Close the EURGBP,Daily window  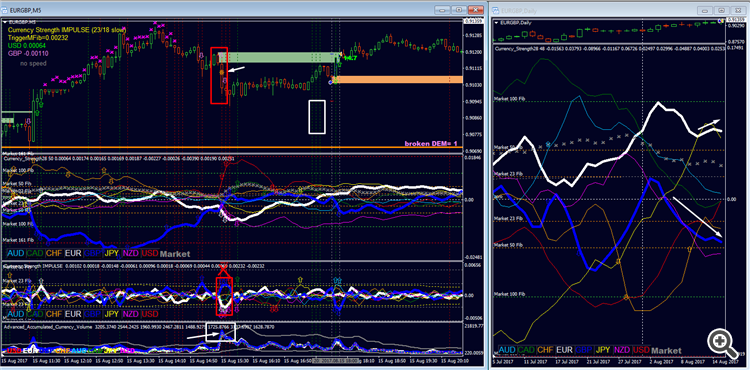tap(738, 10)
